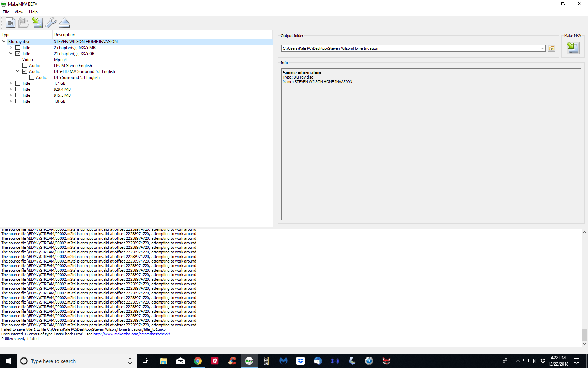The image size is (588, 368).
Task: Click the log scrollbar down arrow
Action: tap(584, 344)
